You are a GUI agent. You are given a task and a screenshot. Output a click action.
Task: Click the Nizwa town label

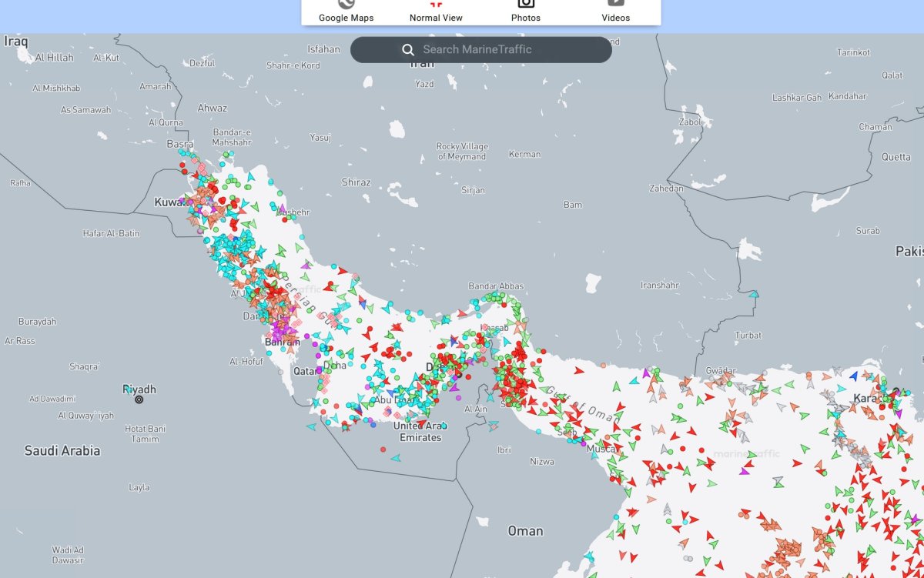[541, 462]
